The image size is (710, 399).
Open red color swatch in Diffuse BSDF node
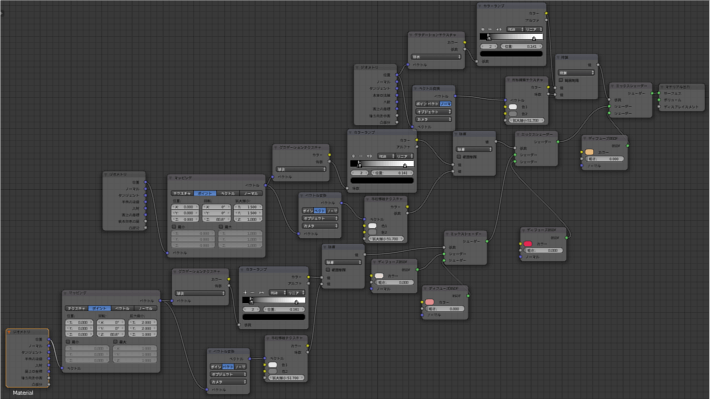[x=528, y=244]
